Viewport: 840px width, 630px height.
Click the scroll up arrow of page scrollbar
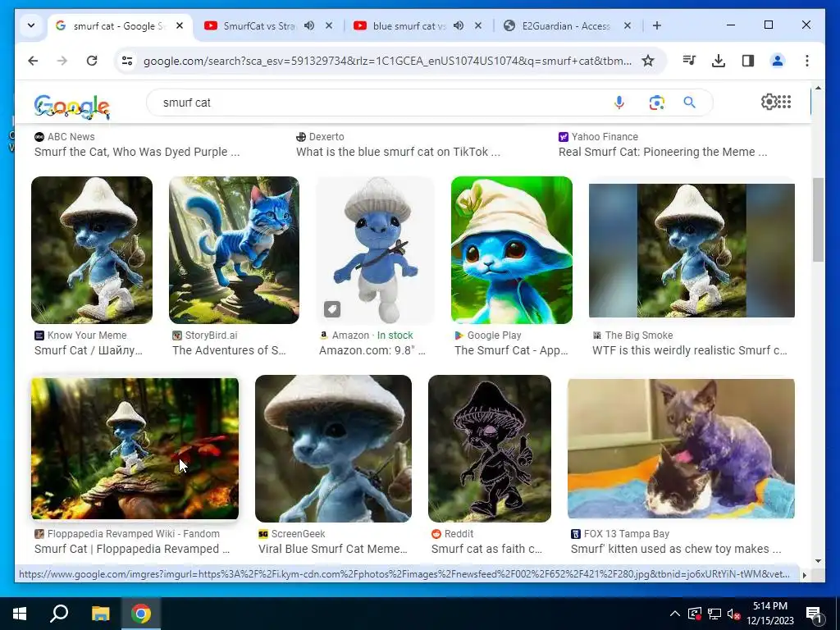(818, 88)
